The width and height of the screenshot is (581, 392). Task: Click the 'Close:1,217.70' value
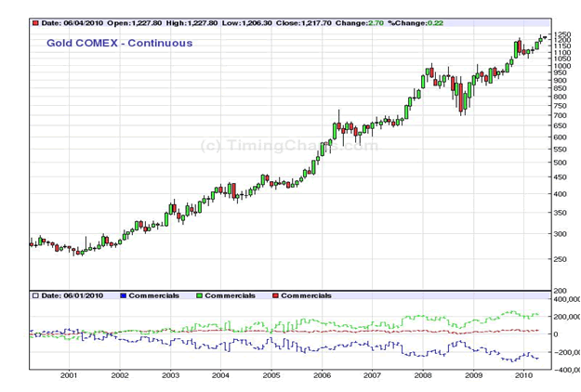(304, 23)
